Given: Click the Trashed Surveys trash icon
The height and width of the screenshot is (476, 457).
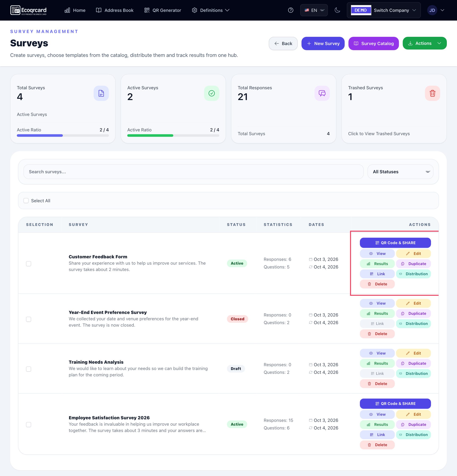Looking at the screenshot, I should coord(432,93).
